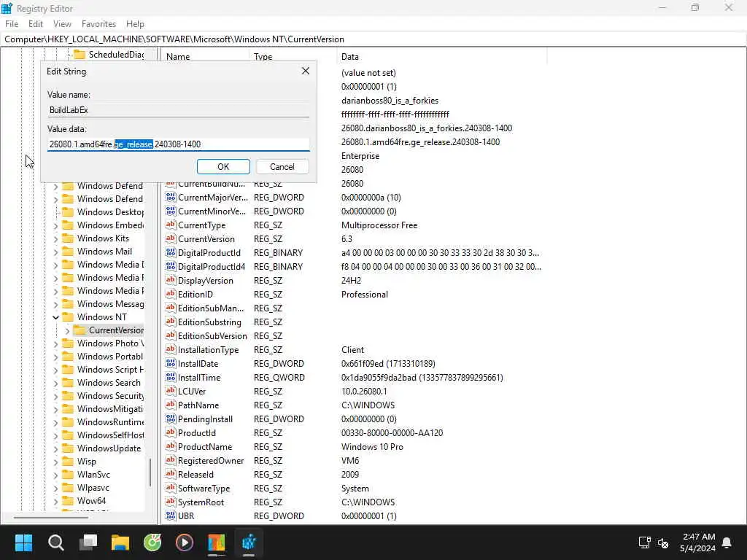Open the View menu
Viewport: 747px width, 560px height.
(x=62, y=24)
